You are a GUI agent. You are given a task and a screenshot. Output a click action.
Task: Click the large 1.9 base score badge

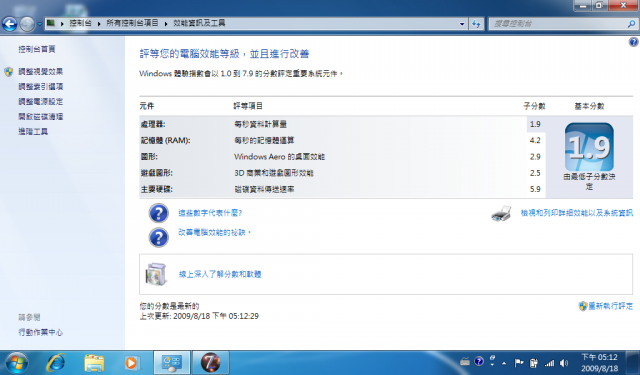589,147
